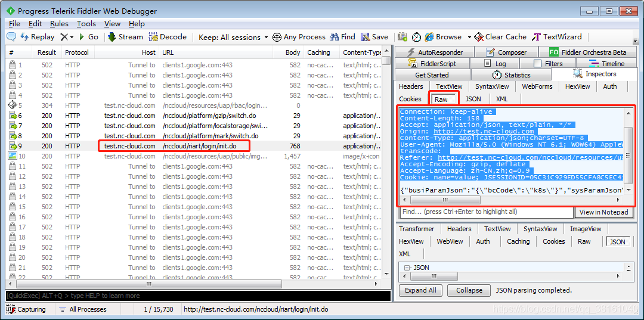Click the lock icon of session 1

(13, 65)
